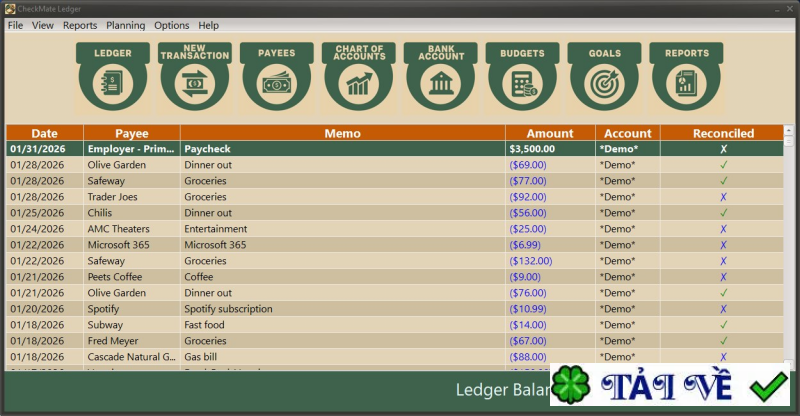Click the CheckMate Ledger app icon in title bar
Screen dimensions: 800x416
click(x=10, y=9)
